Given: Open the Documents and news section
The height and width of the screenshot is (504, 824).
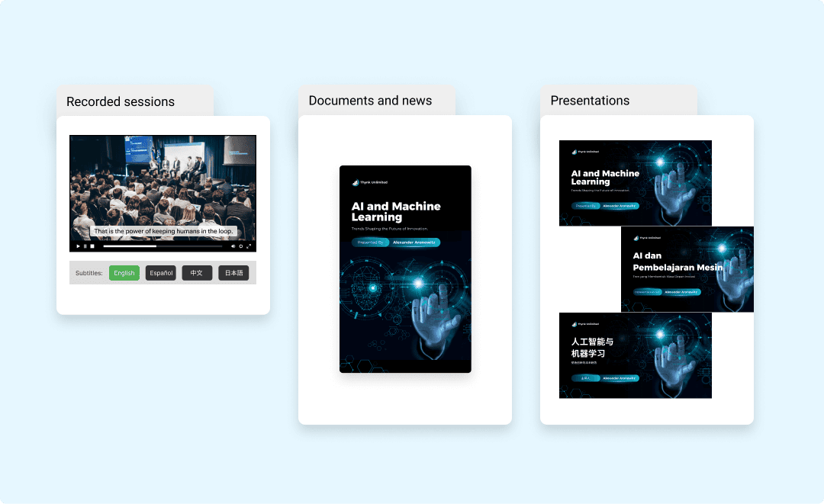Looking at the screenshot, I should click(369, 100).
